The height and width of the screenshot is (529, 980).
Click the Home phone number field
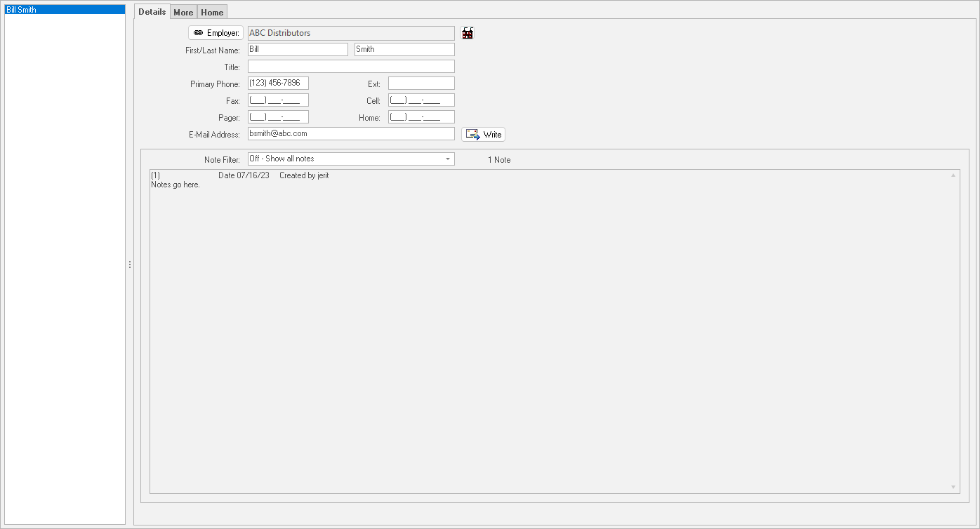point(421,117)
